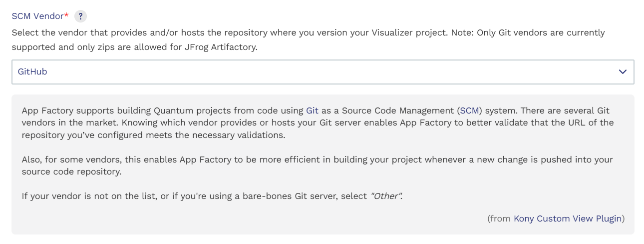Expand the SCM Vendor dropdown chevron
Viewport: 644px width, 244px height.
pyautogui.click(x=623, y=72)
